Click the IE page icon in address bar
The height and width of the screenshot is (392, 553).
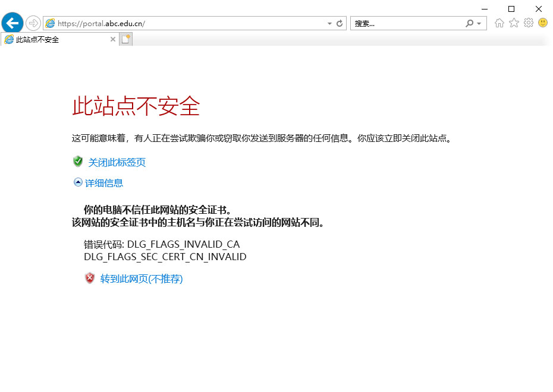tap(51, 23)
